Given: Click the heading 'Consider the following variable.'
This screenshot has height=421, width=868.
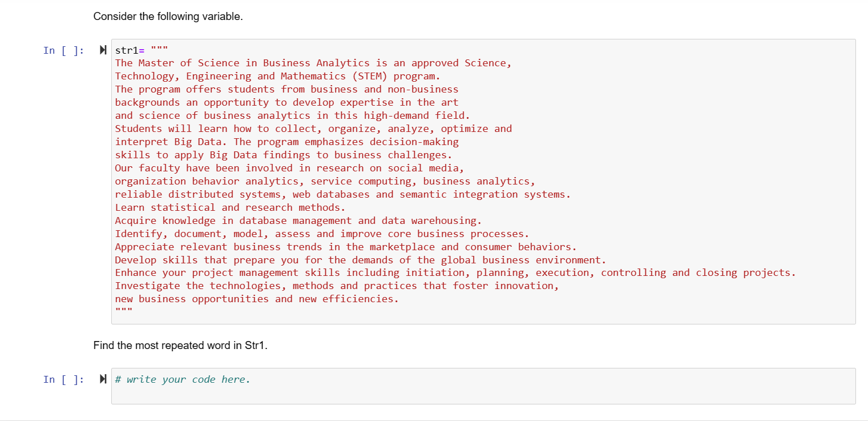Looking at the screenshot, I should coord(169,16).
